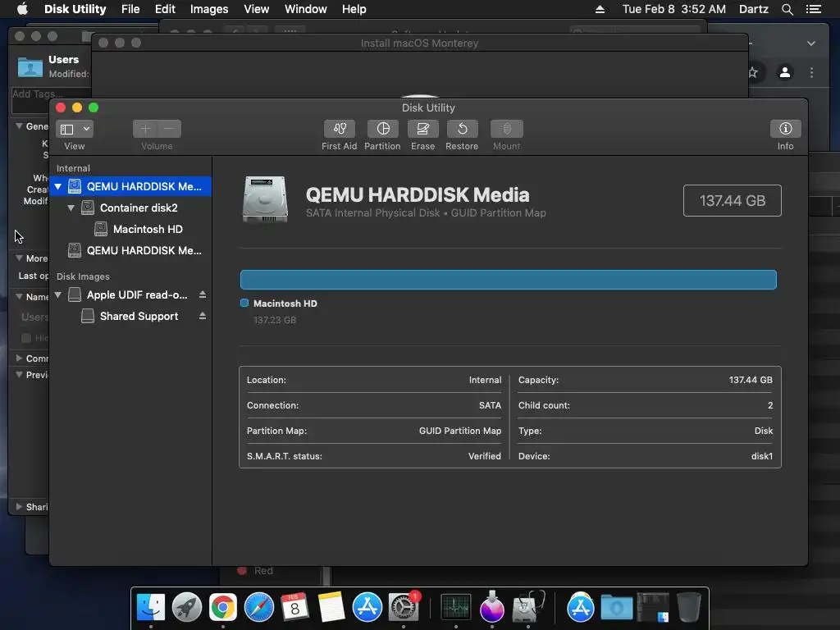Open Spotlight search in menu bar

787,9
